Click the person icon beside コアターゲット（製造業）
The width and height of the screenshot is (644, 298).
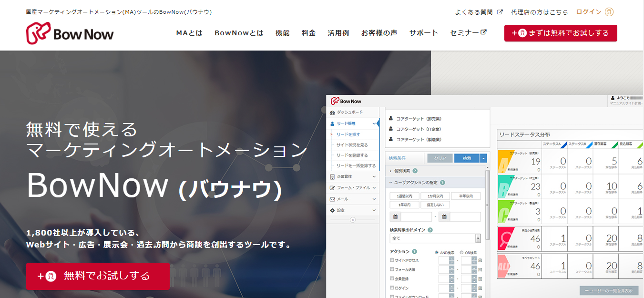391,139
